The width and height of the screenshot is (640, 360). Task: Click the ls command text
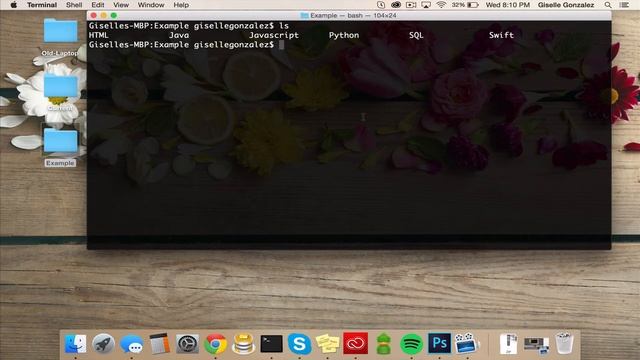pyautogui.click(x=284, y=26)
